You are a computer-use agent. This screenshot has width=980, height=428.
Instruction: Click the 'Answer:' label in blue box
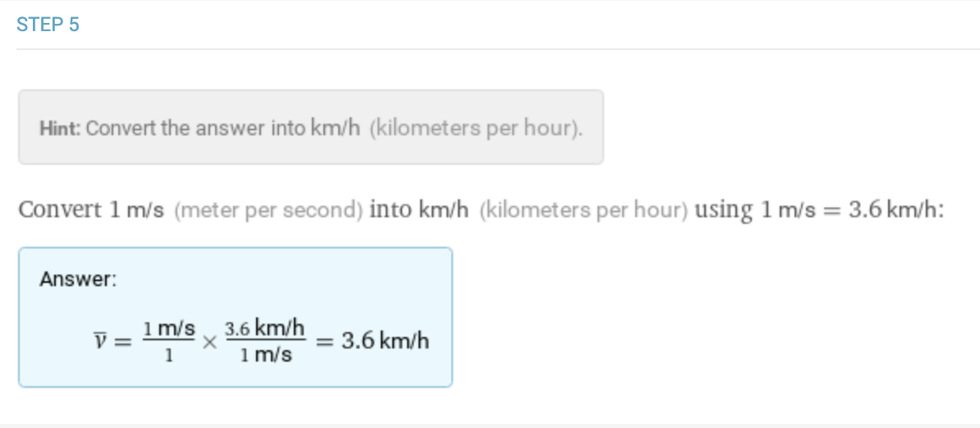(78, 279)
